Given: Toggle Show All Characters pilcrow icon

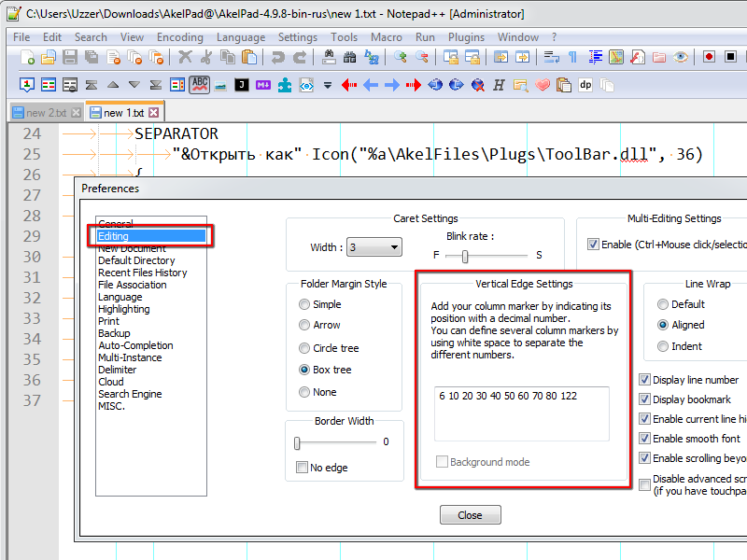Looking at the screenshot, I should (572, 57).
